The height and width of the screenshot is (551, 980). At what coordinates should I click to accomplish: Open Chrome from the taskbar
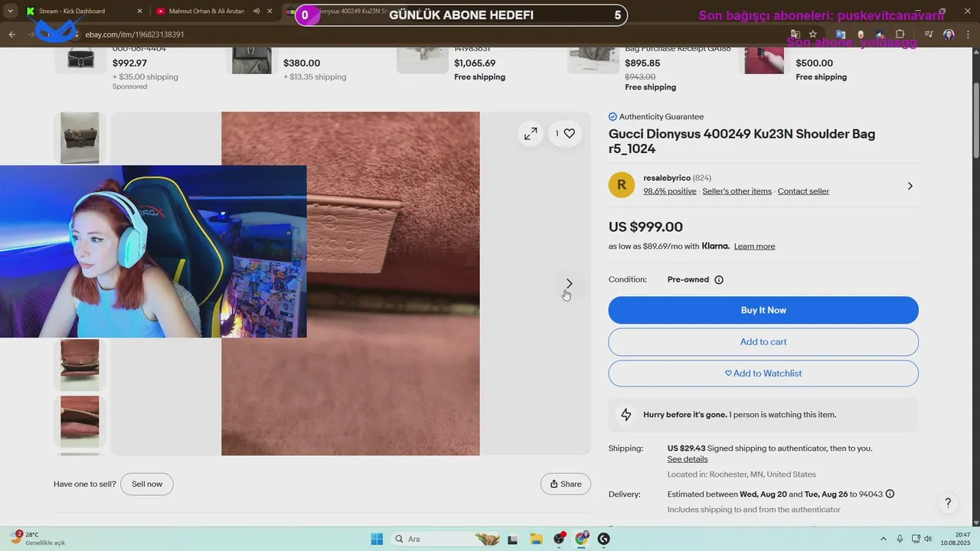[581, 539]
